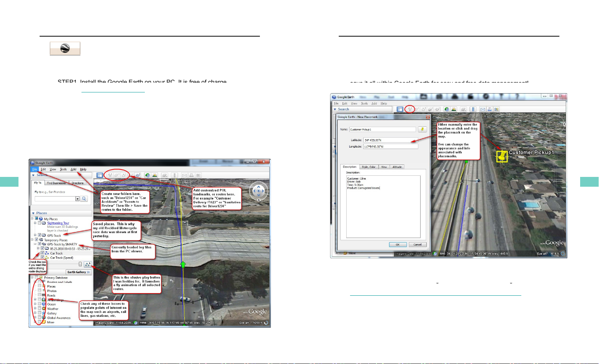Uncheck the Car Track checkbox

pyautogui.click(x=43, y=253)
